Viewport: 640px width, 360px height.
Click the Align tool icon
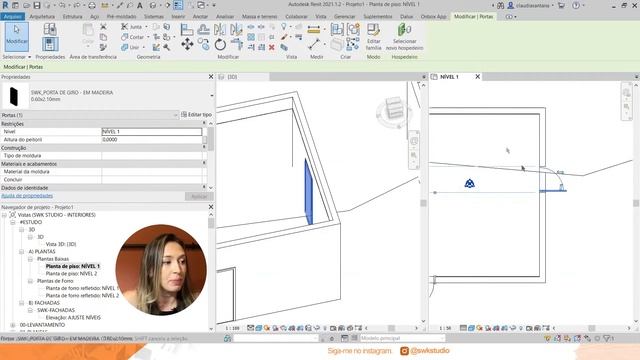tap(187, 29)
